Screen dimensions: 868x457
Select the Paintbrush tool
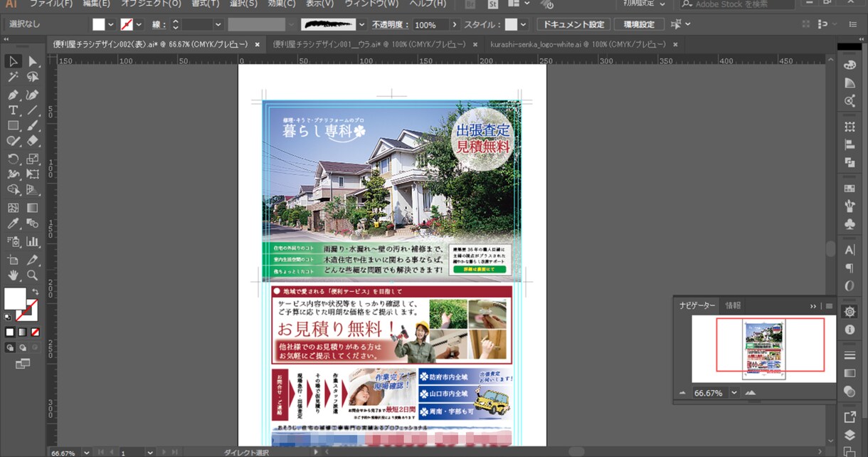point(32,126)
